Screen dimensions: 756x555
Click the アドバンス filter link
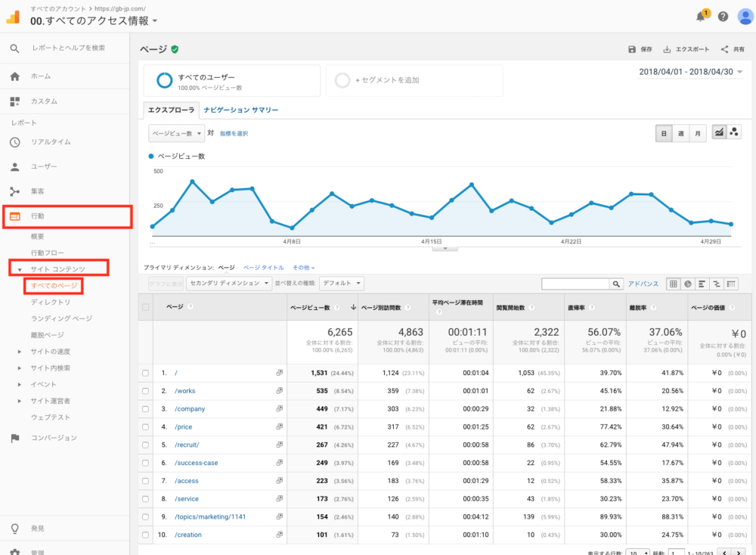pos(643,284)
